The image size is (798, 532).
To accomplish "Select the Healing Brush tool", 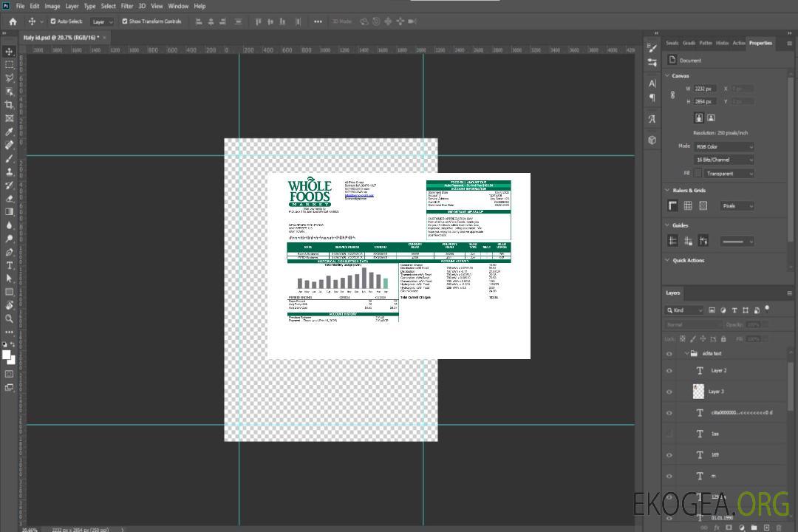I will pos(9,145).
